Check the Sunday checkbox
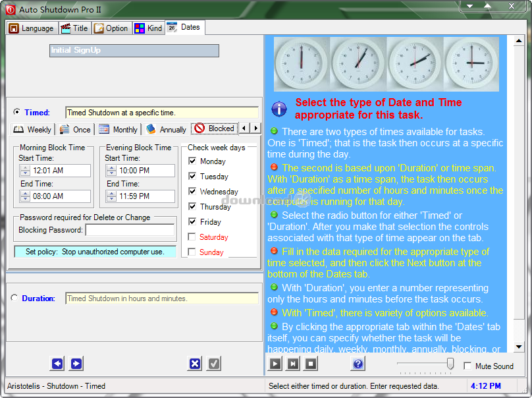Image resolution: width=532 pixels, height=398 pixels. pyautogui.click(x=192, y=252)
